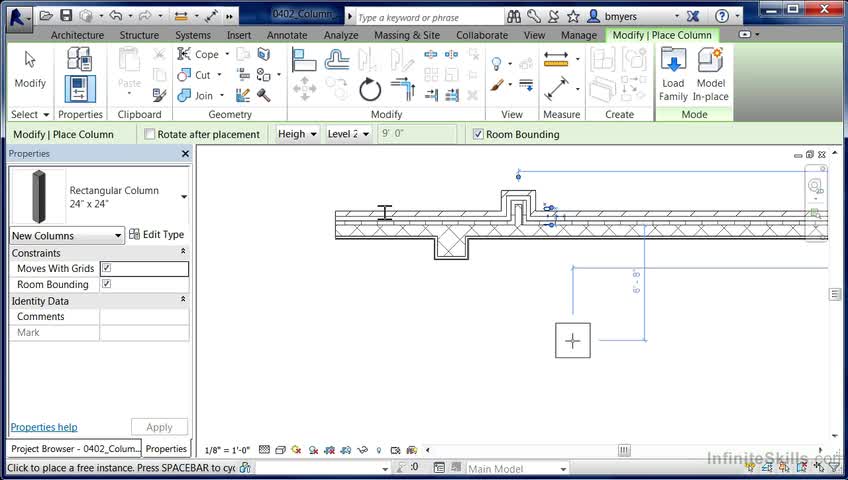This screenshot has width=848, height=480.
Task: Click the filter icon in status bar
Action: point(835,467)
